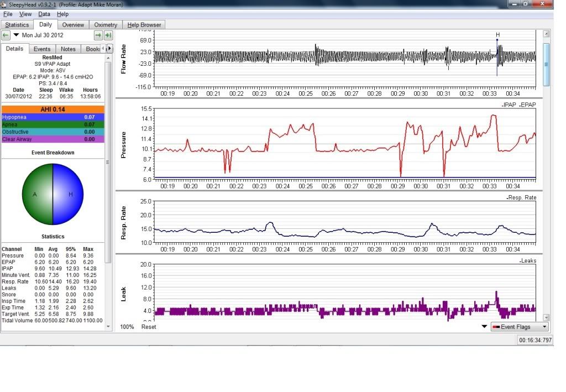Click the Reset zoom button

click(x=149, y=327)
